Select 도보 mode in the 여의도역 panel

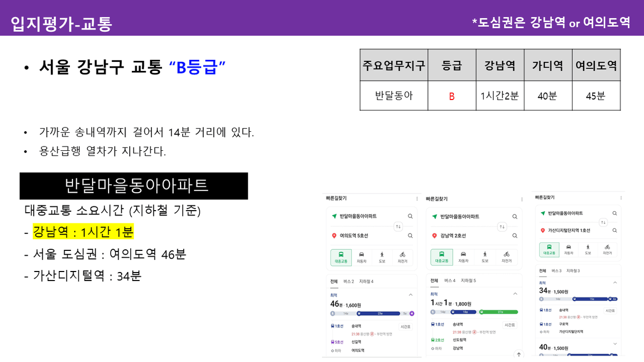(382, 257)
